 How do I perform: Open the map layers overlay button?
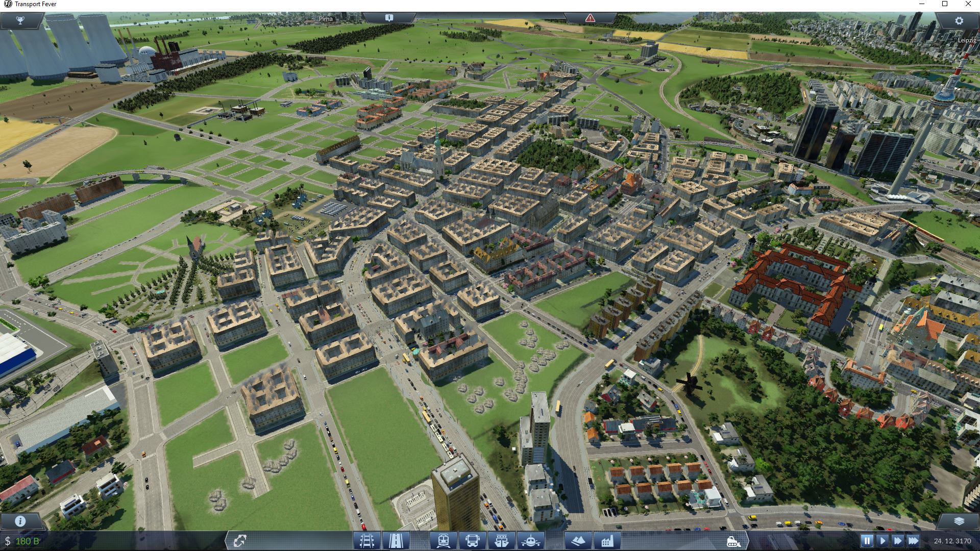[x=959, y=521]
